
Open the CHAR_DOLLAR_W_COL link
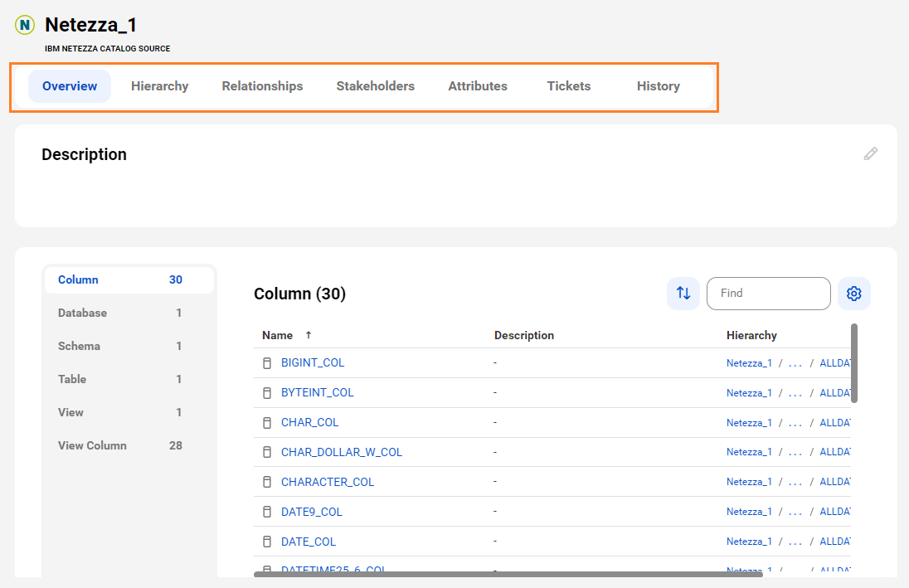tap(342, 452)
